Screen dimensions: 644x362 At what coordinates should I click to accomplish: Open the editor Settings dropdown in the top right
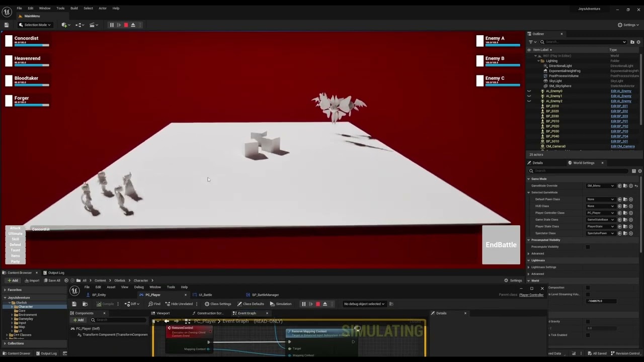[x=629, y=25]
